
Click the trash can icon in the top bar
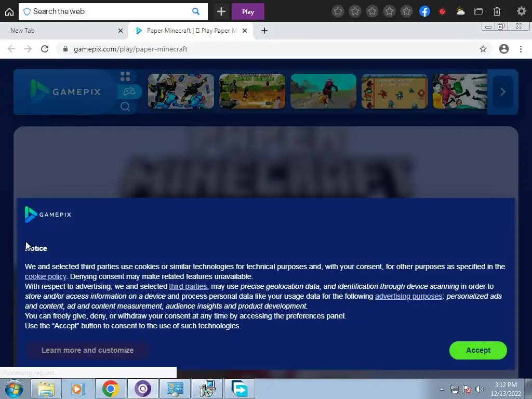click(497, 11)
